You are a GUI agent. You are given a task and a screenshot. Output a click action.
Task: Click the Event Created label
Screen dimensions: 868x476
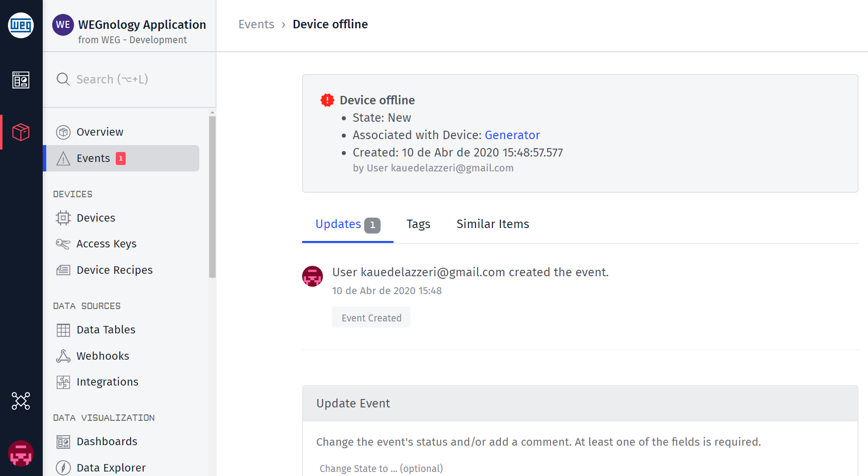[371, 318]
